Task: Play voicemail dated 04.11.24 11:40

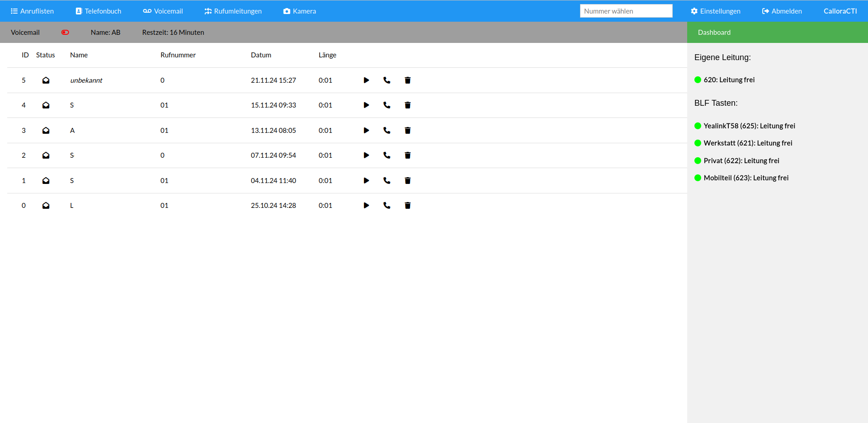Action: coord(366,181)
